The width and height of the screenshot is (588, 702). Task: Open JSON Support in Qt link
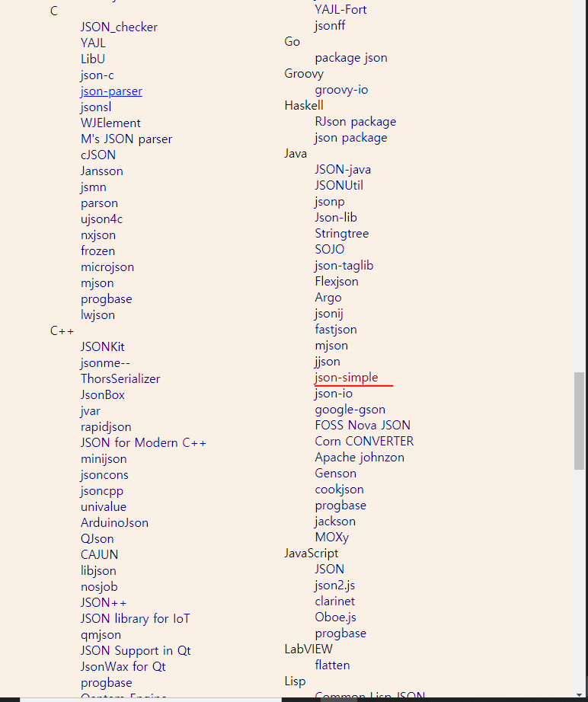tap(136, 651)
